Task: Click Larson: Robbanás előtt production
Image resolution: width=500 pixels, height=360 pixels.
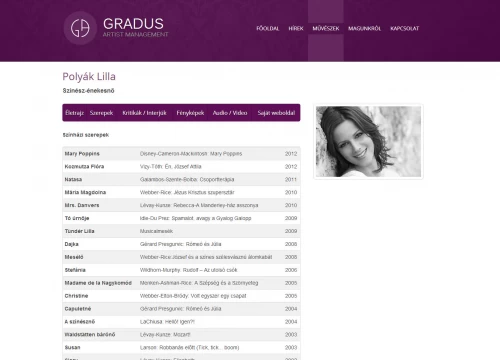Action: click(190, 348)
